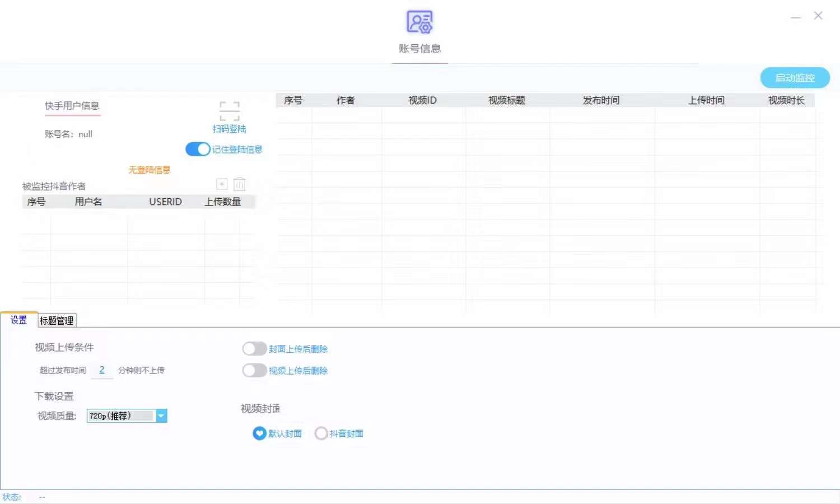The image size is (840, 504).
Task: Switch to the 标题管理 tab
Action: coord(57,320)
